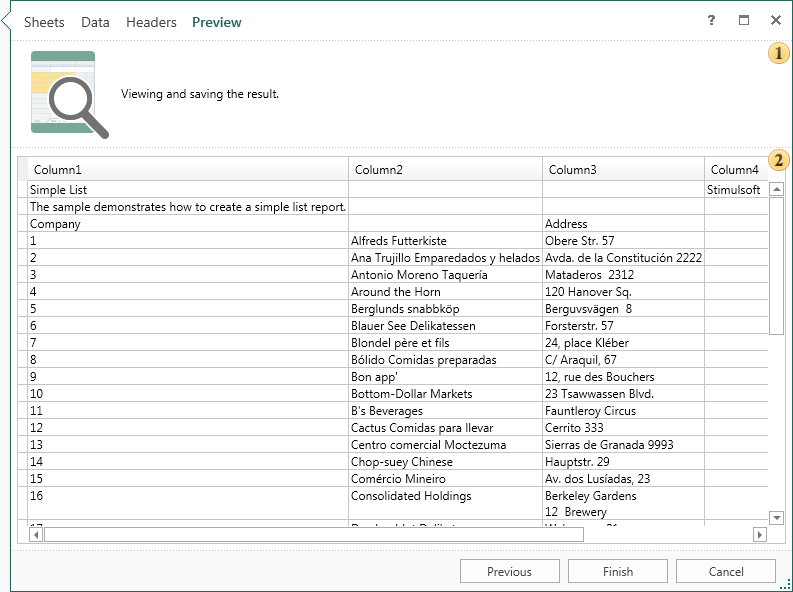Open the Data tab

point(96,22)
